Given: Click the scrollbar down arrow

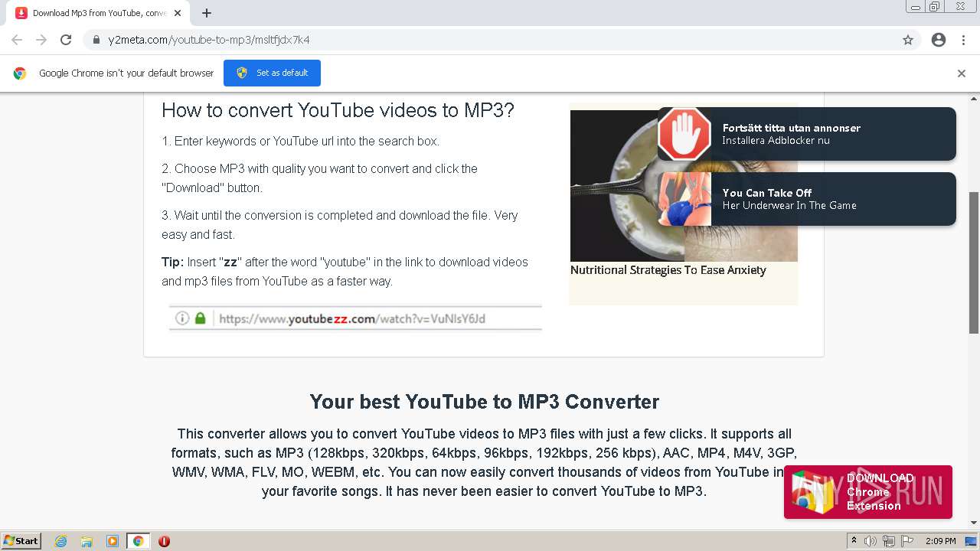Looking at the screenshot, I should tap(974, 523).
